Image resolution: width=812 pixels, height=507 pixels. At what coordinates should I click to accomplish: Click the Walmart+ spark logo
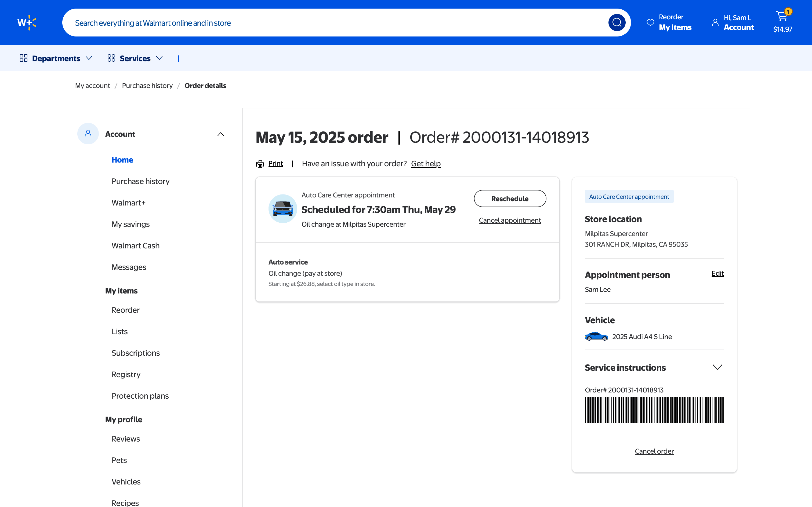pos(27,23)
